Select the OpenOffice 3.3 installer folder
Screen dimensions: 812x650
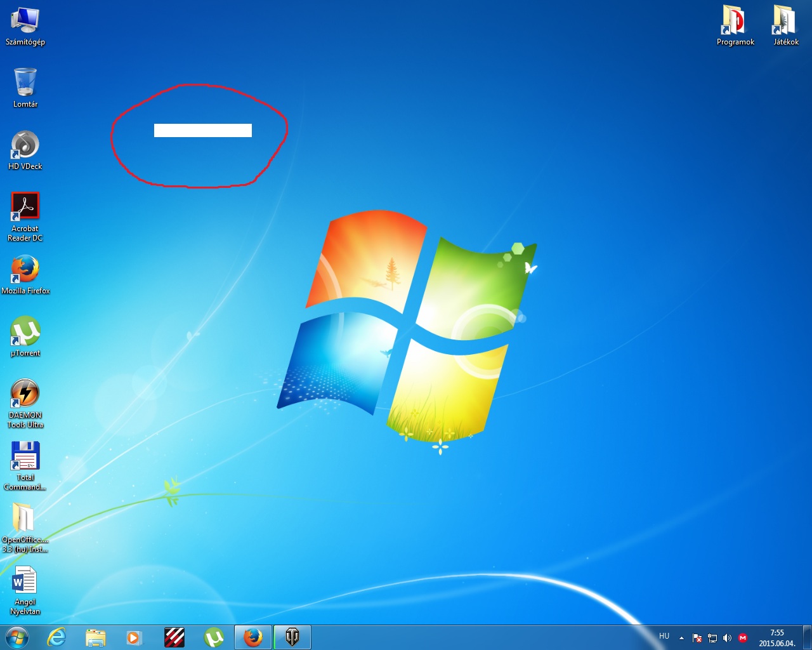[25, 528]
